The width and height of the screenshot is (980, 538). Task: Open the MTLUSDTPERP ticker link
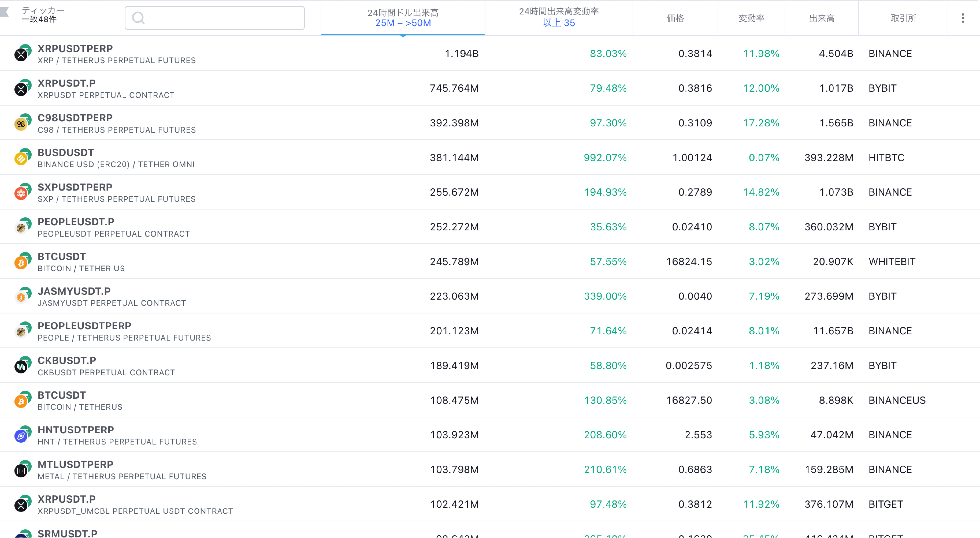point(75,464)
